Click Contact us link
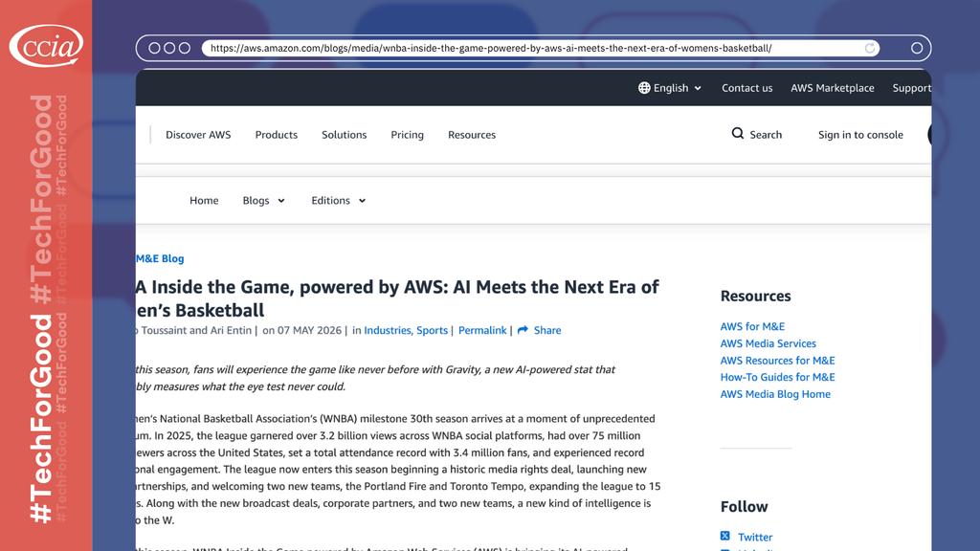 click(746, 88)
